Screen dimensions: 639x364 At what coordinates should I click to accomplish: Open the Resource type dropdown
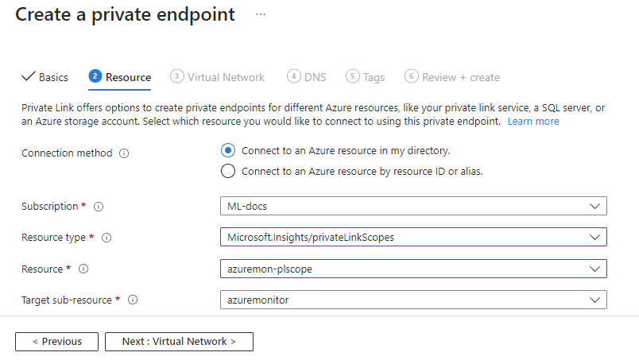412,238
